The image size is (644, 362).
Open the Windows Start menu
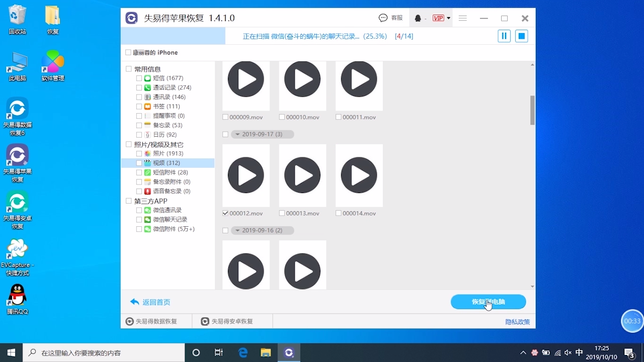click(x=11, y=352)
